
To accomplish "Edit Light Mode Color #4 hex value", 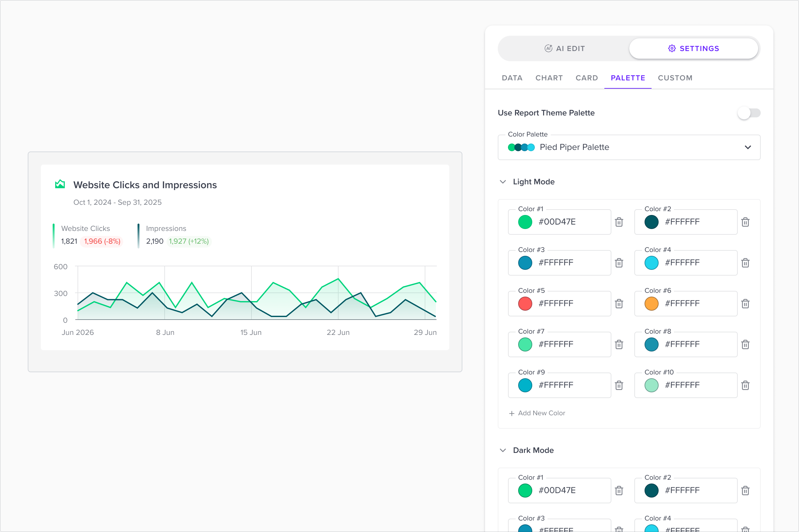I will [682, 262].
